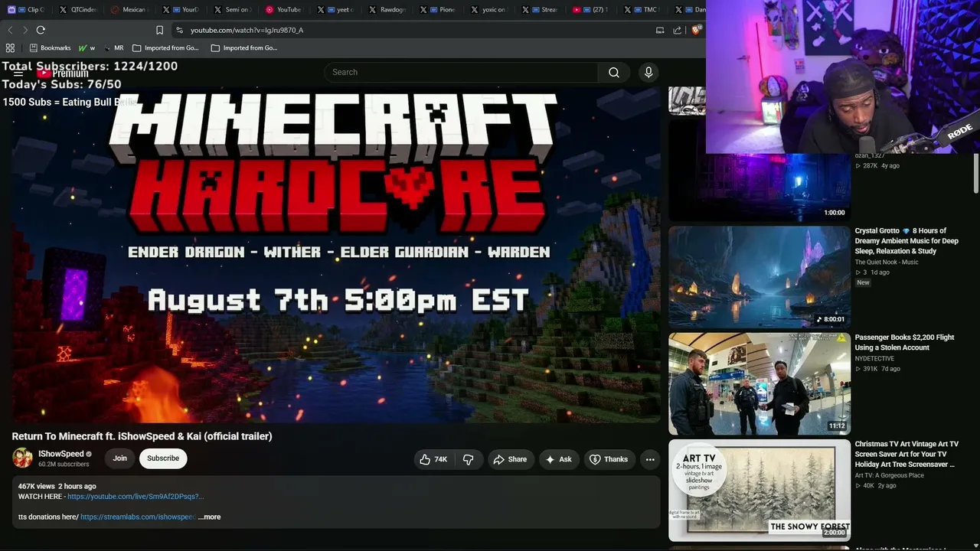
Task: Click the Share button
Action: 511,459
